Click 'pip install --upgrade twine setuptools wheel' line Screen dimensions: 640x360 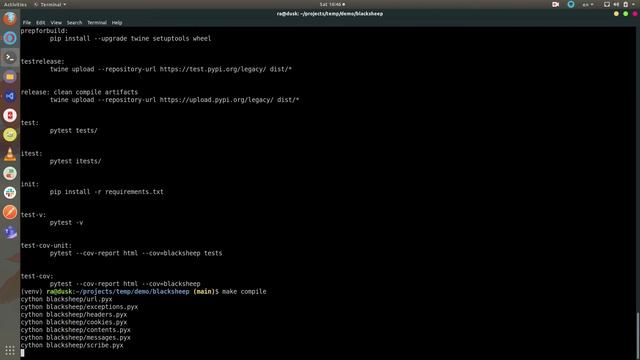click(x=131, y=38)
